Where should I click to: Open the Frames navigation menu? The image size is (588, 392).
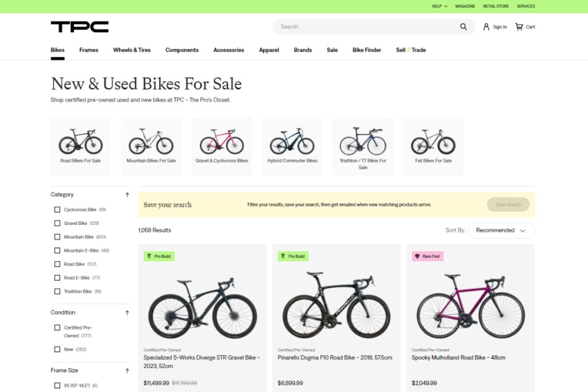(x=88, y=50)
